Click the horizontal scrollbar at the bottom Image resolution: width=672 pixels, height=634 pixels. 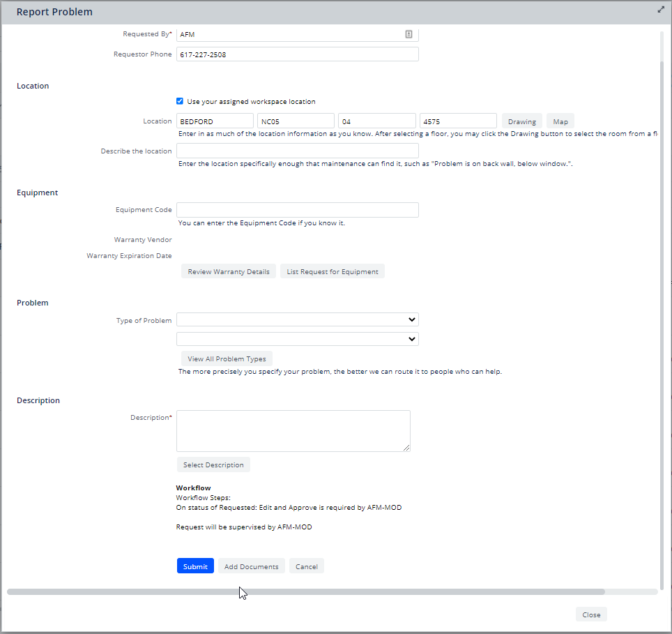[305, 591]
